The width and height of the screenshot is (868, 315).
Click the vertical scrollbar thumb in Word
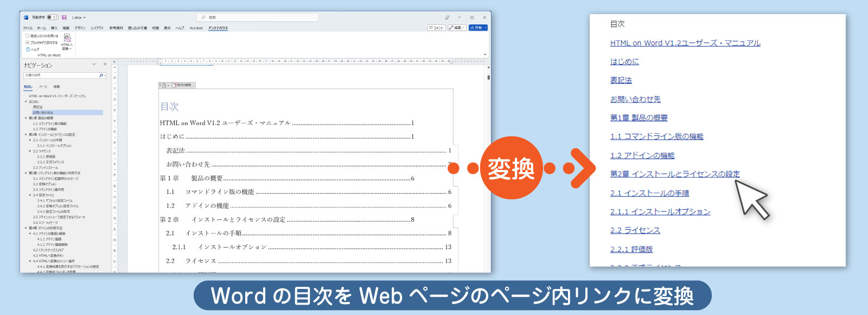click(488, 77)
